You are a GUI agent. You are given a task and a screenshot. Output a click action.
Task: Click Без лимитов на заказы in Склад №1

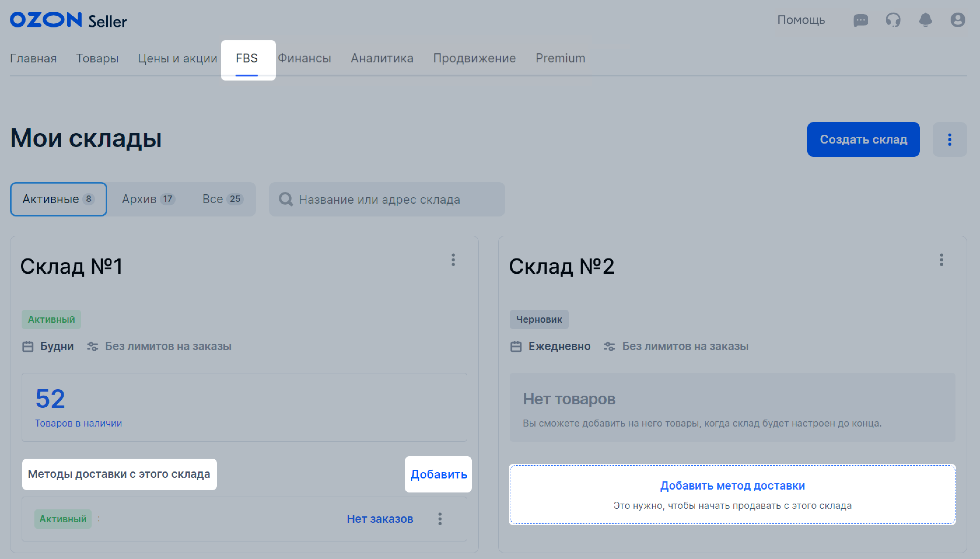tap(168, 346)
